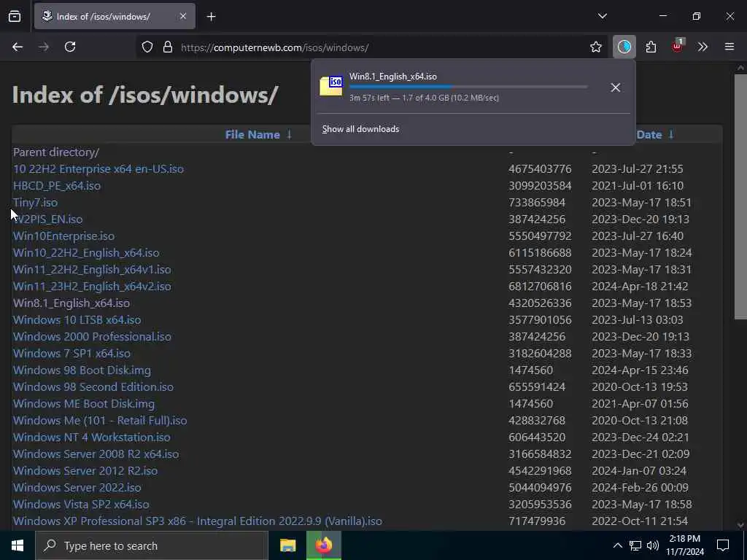Select the date 2024-Apr-18 21:42
747x560 pixels.
point(640,286)
